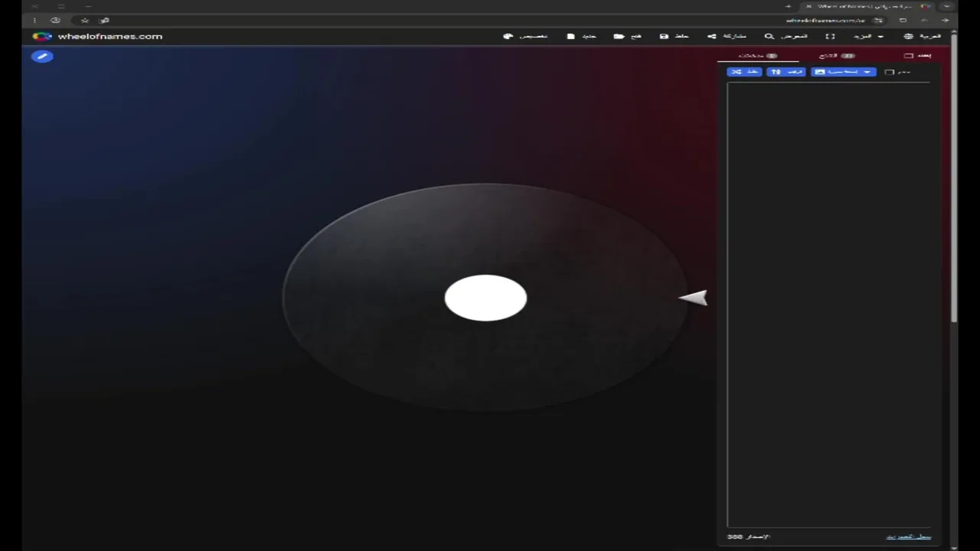Click the blue pencil edit button
Viewport: 980px width, 551px height.
(x=42, y=56)
